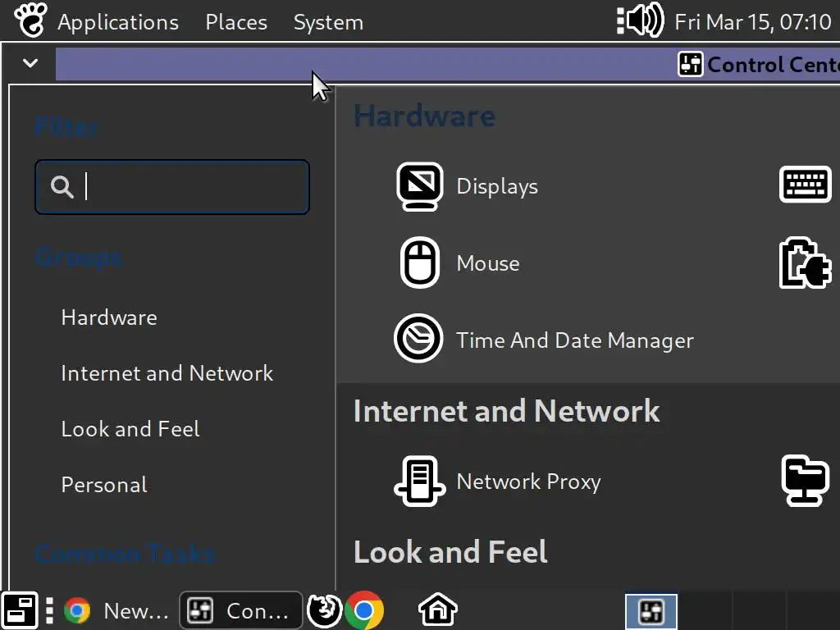Click the volume speaker icon
The image size is (840, 630).
(x=640, y=21)
